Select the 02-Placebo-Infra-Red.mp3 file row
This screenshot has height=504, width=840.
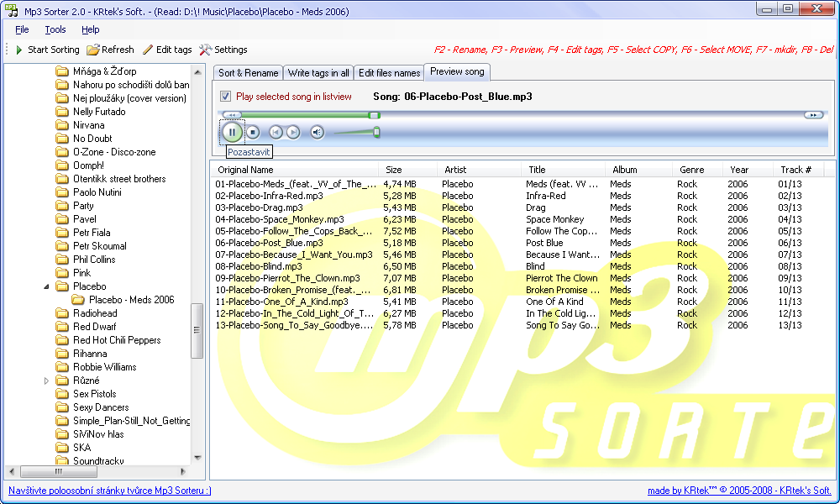point(517,196)
